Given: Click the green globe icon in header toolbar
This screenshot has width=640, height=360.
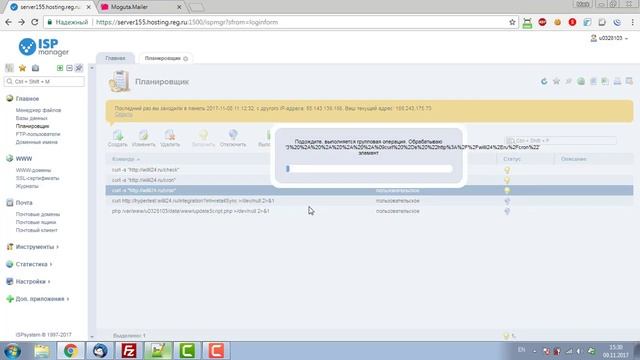Looking at the screenshot, I should point(581,82).
